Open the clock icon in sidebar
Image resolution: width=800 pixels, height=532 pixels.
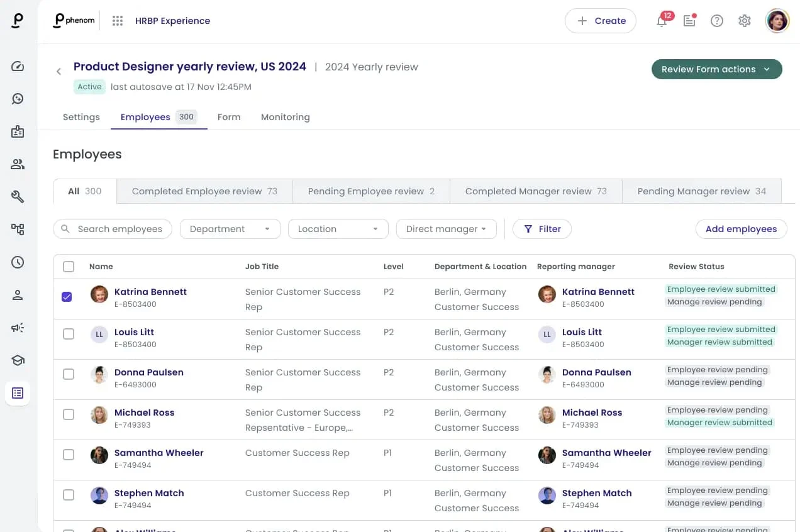click(18, 262)
